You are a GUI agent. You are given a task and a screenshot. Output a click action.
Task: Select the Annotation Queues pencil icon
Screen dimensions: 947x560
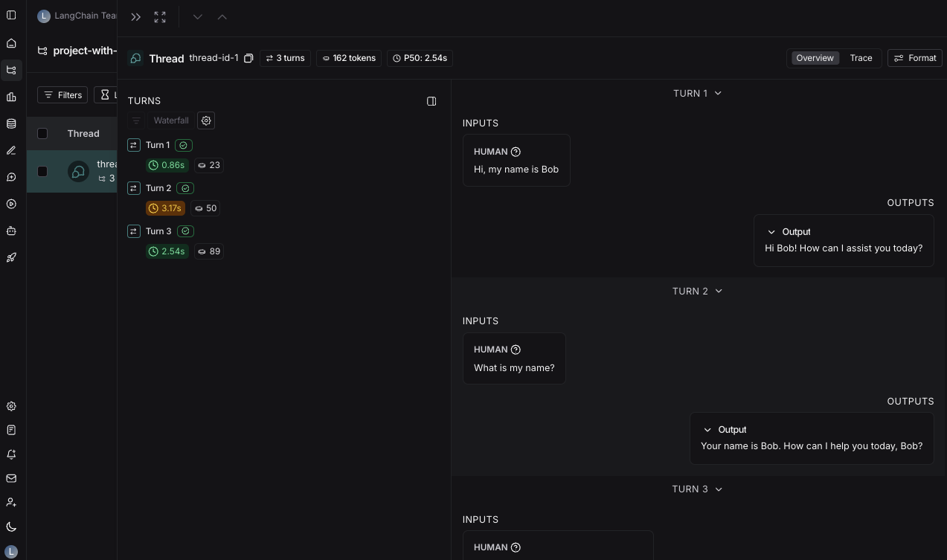[x=11, y=149]
